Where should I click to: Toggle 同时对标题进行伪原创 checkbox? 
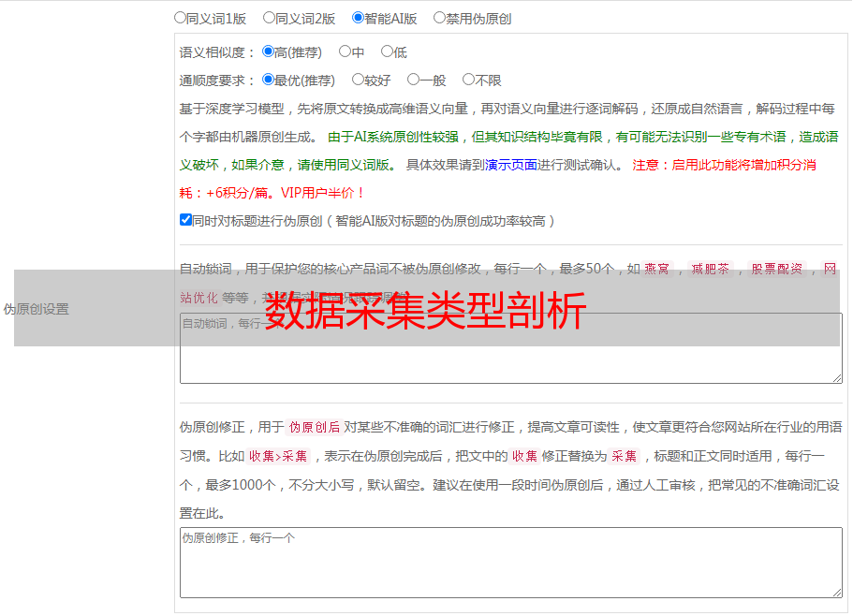(185, 220)
